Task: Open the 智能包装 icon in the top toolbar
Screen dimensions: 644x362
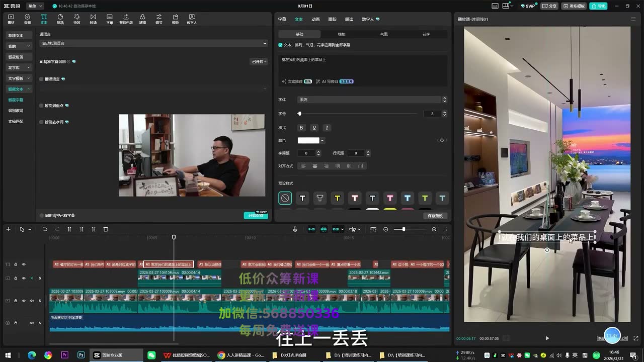Action: (x=126, y=19)
